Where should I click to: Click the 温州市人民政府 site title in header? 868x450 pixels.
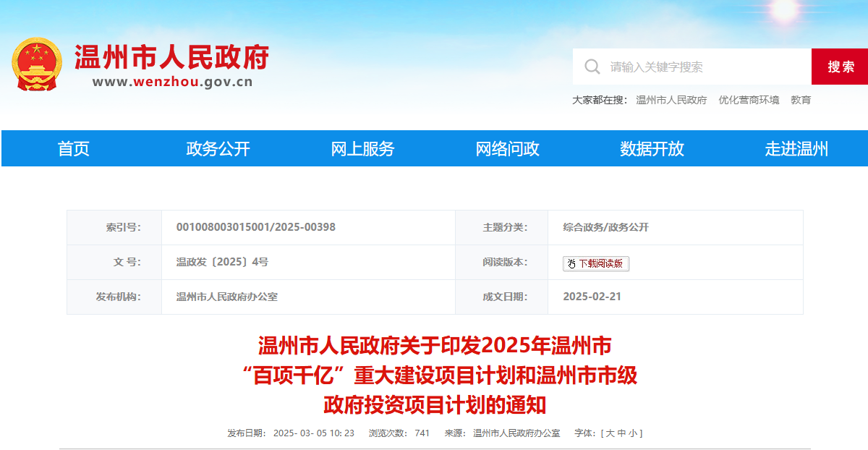click(171, 56)
